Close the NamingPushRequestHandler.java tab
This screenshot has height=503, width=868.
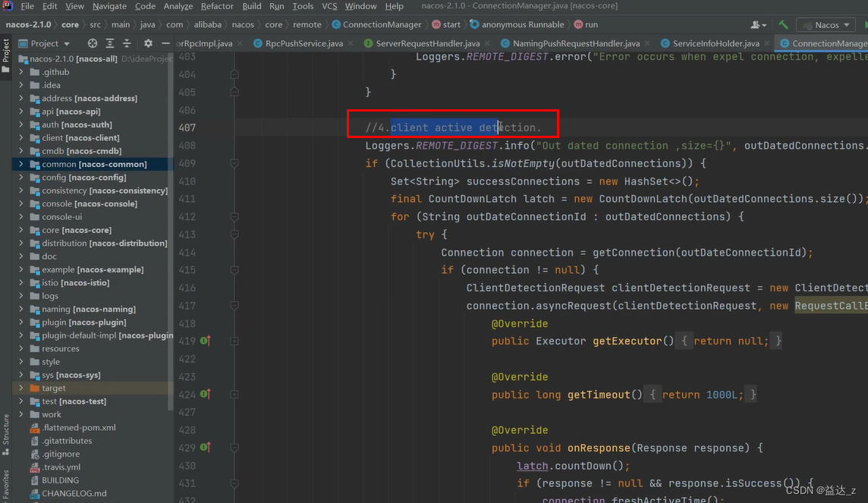(x=647, y=43)
